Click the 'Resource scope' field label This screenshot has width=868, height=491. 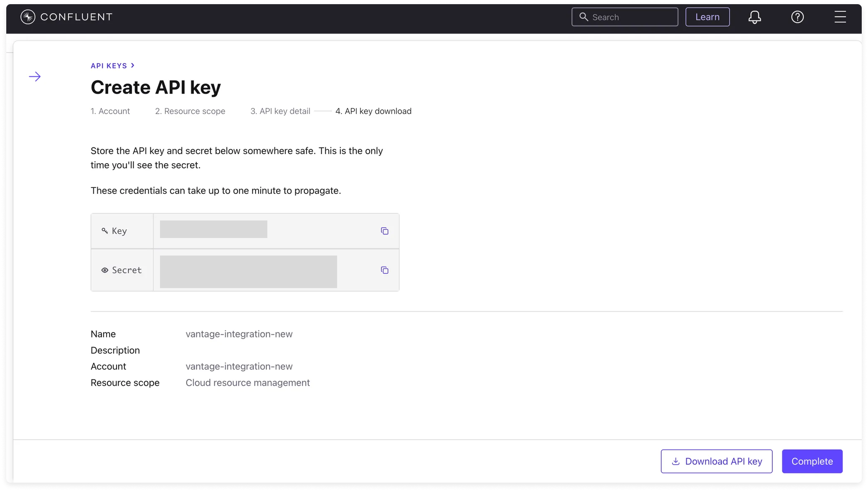125,383
